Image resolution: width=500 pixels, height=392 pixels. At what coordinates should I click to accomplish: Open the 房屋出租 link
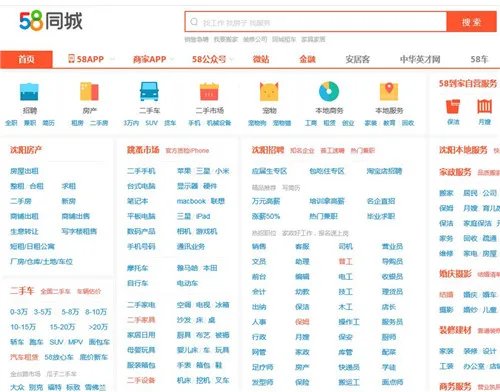(x=24, y=171)
